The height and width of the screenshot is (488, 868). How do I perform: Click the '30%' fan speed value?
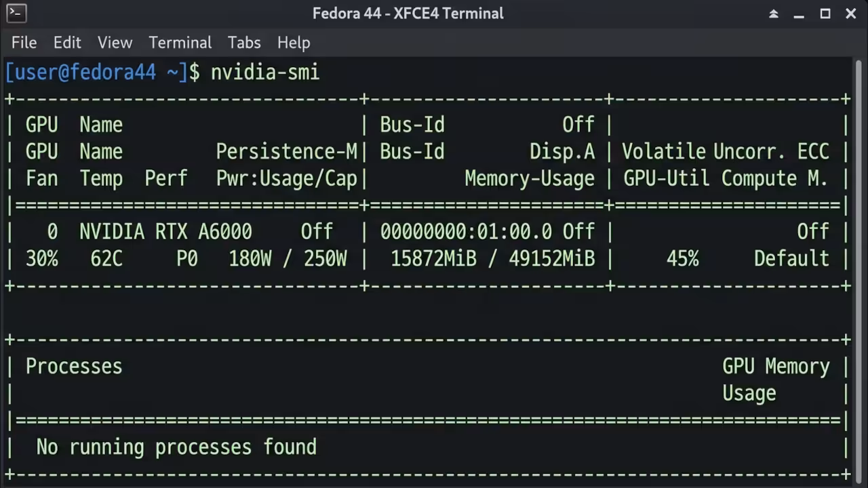coord(42,259)
